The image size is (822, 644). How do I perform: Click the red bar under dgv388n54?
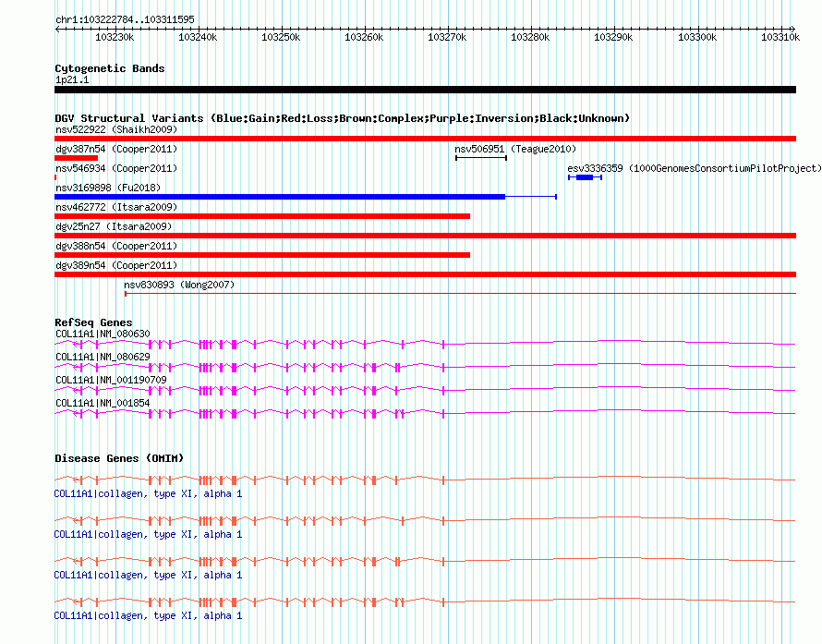262,255
